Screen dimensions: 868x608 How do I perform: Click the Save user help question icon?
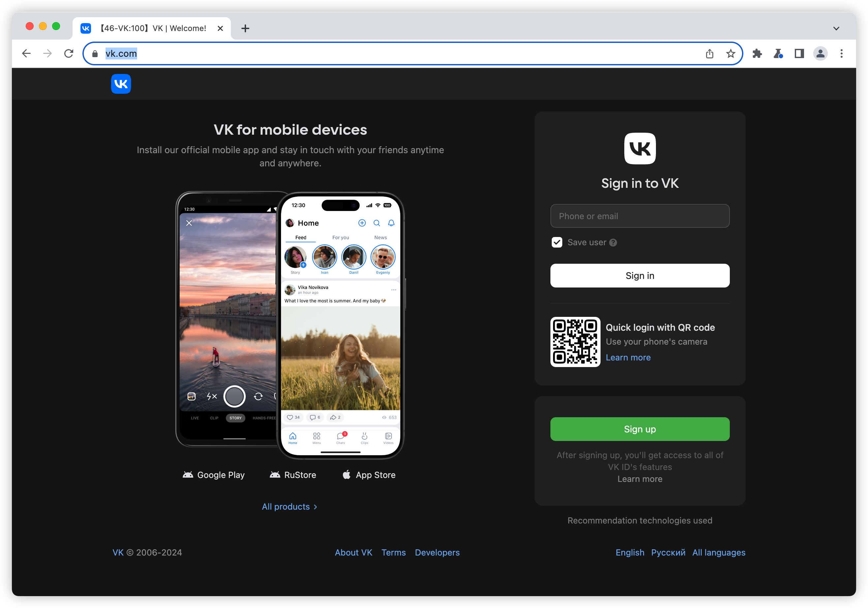(613, 243)
